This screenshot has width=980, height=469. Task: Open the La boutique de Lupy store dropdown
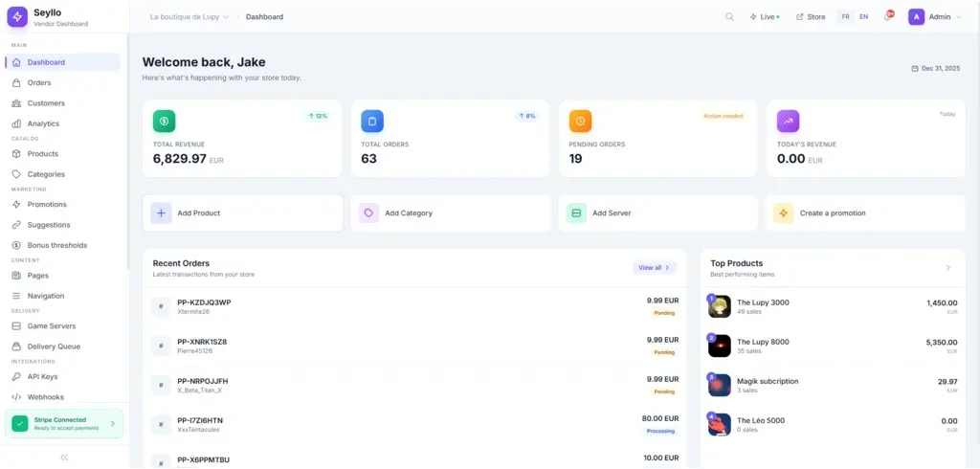189,17
